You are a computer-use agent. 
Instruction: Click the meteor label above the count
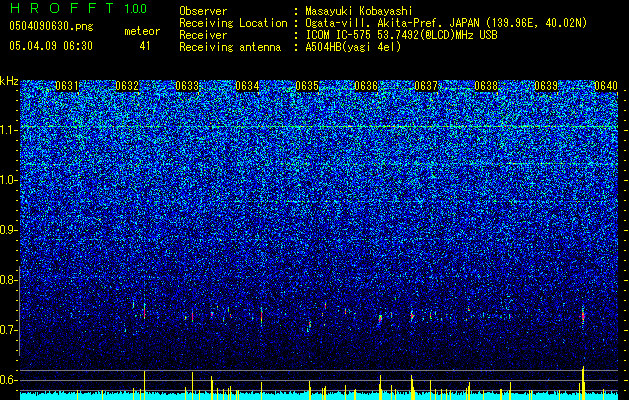tap(142, 31)
